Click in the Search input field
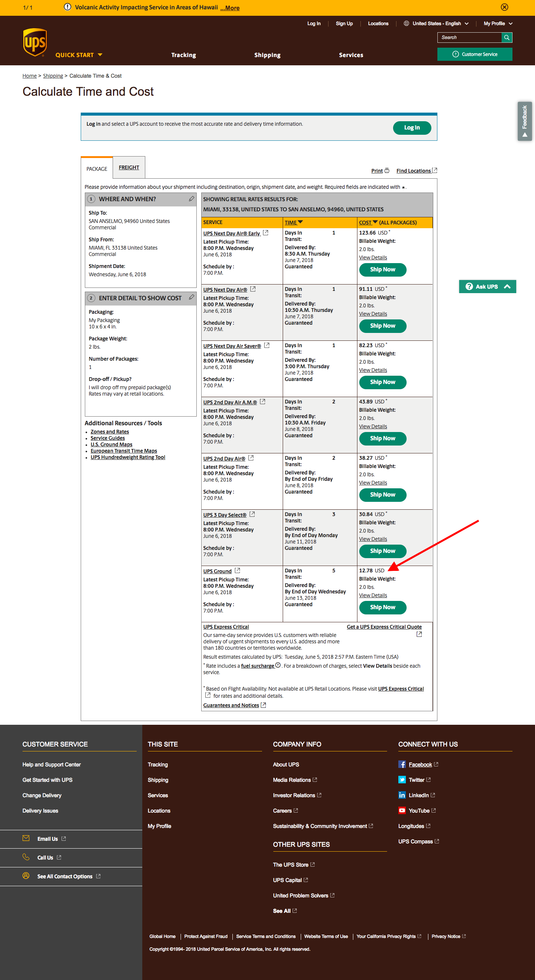 470,37
